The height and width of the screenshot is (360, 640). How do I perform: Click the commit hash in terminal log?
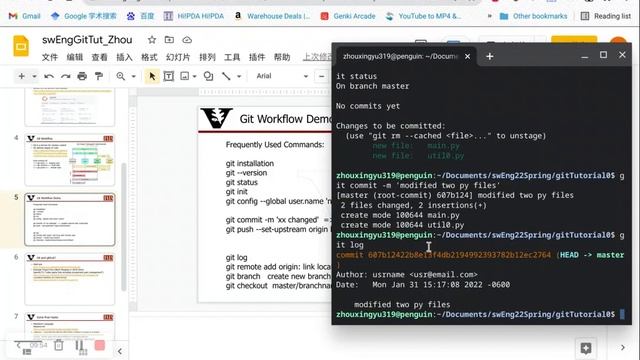(x=459, y=255)
